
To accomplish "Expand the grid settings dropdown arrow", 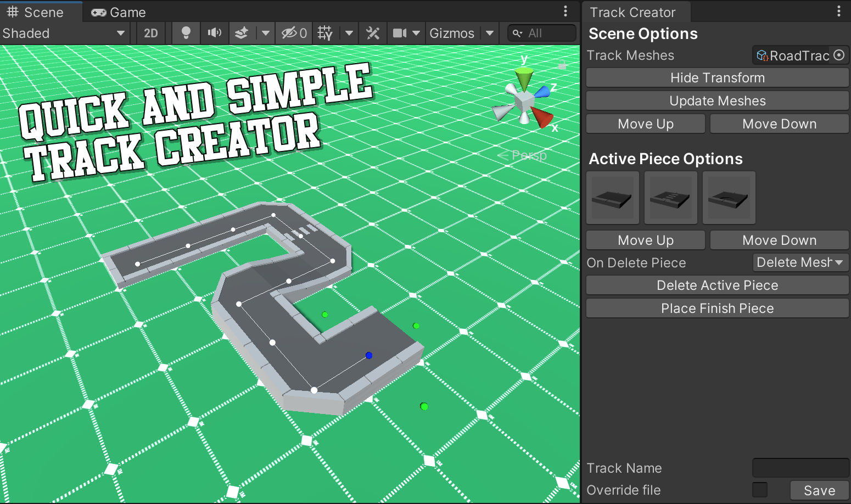I will tap(349, 33).
